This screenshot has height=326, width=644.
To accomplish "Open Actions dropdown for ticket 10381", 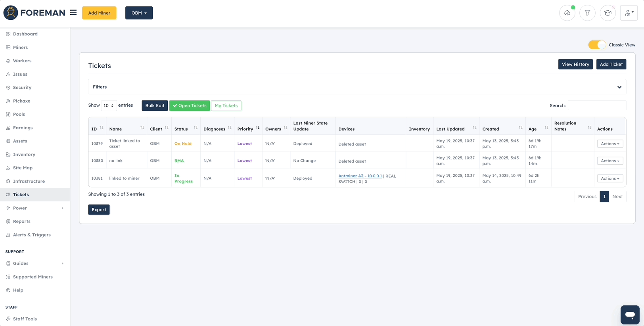I will [x=610, y=178].
